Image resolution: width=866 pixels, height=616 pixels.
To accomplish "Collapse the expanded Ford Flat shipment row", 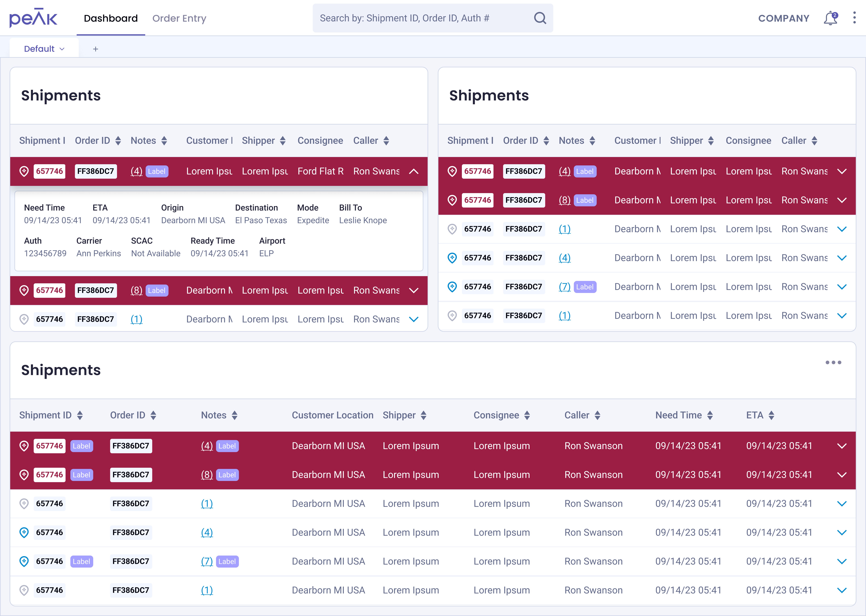I will (414, 171).
